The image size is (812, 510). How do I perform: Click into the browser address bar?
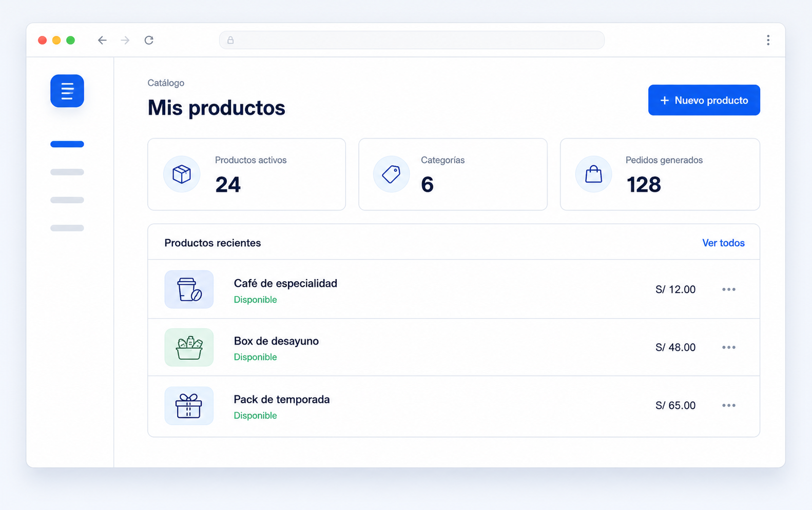click(412, 40)
